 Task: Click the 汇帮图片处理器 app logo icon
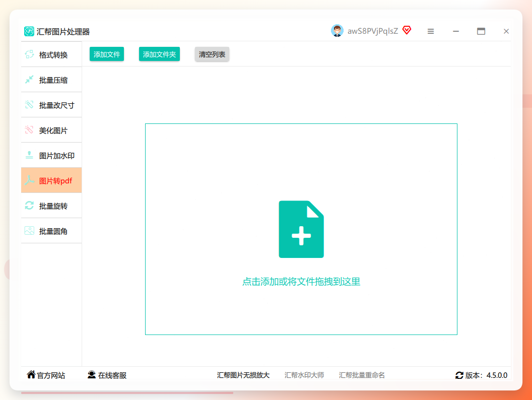29,31
